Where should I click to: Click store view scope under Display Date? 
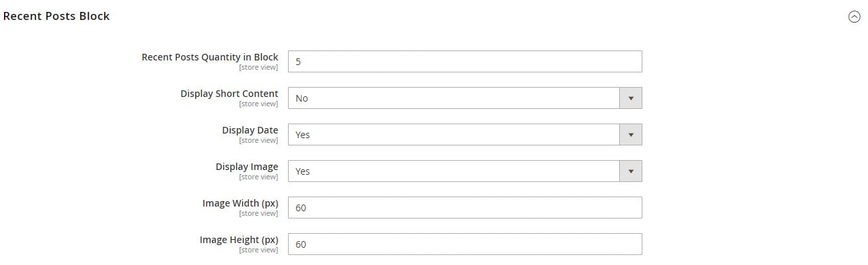259,140
